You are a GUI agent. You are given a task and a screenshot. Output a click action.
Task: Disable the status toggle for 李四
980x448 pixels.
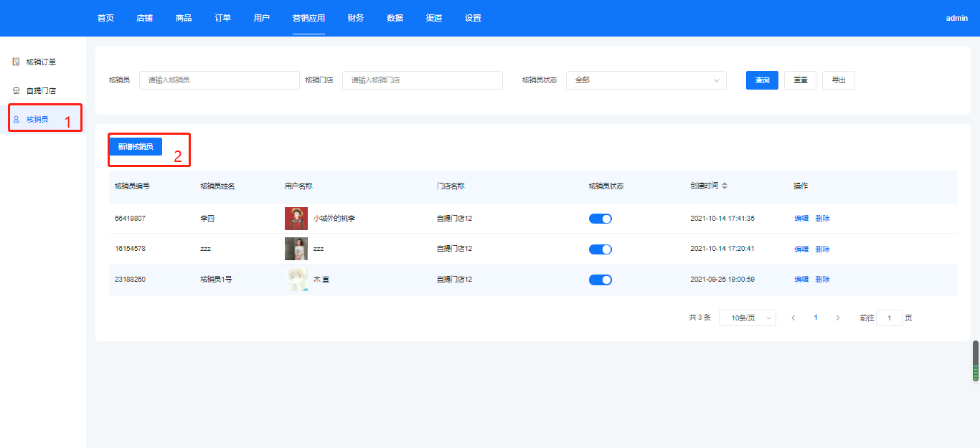click(600, 219)
